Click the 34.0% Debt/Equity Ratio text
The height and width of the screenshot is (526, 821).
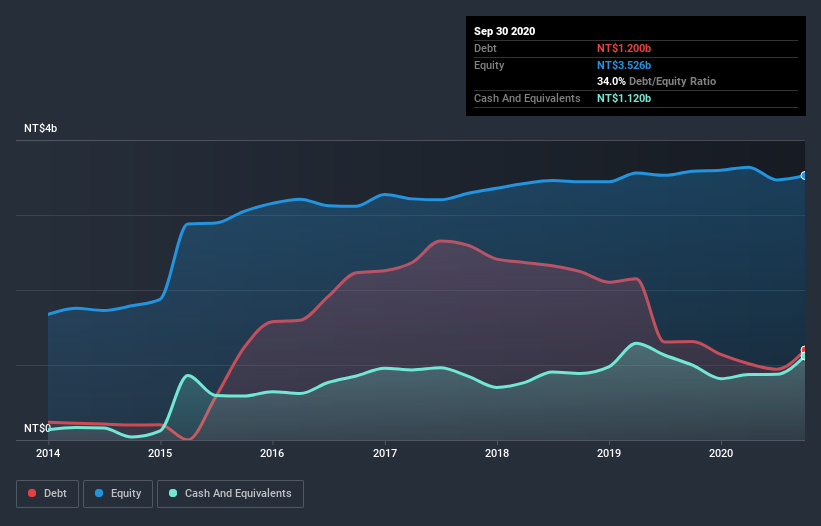[x=657, y=81]
